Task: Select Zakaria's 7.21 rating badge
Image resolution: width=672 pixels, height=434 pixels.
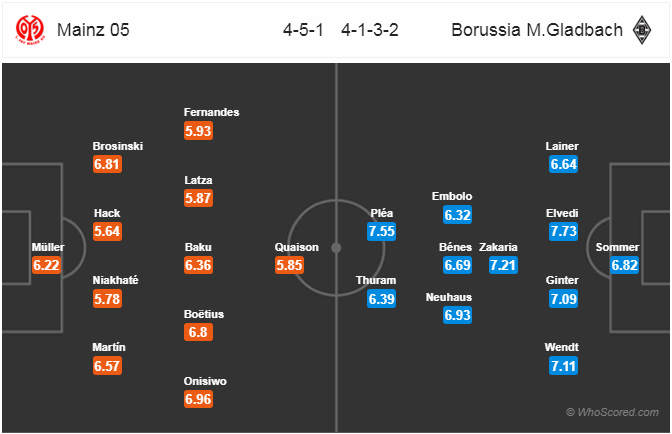Action: 503,265
